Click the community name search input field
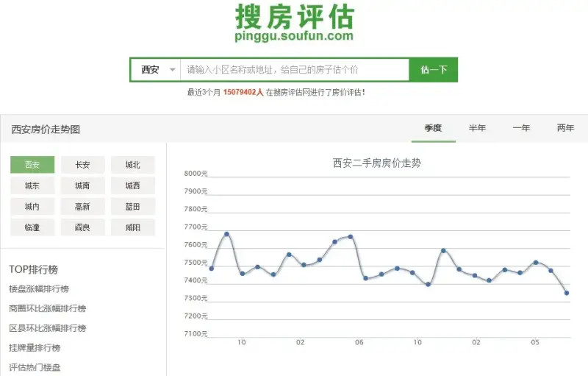588x376 pixels. 295,69
